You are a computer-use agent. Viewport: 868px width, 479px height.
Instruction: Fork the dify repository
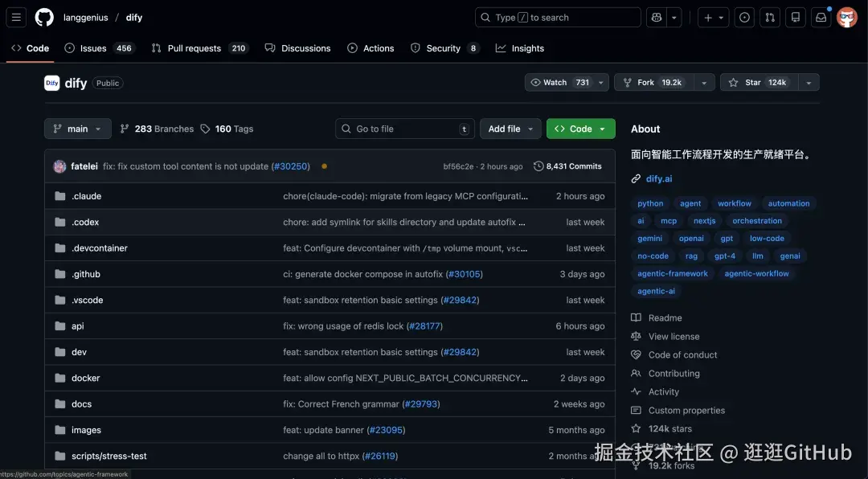[x=653, y=83]
